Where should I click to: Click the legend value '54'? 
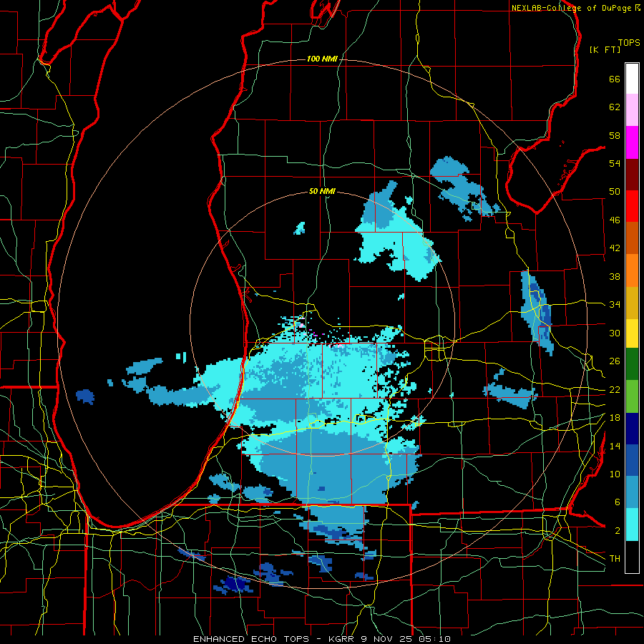click(615, 163)
